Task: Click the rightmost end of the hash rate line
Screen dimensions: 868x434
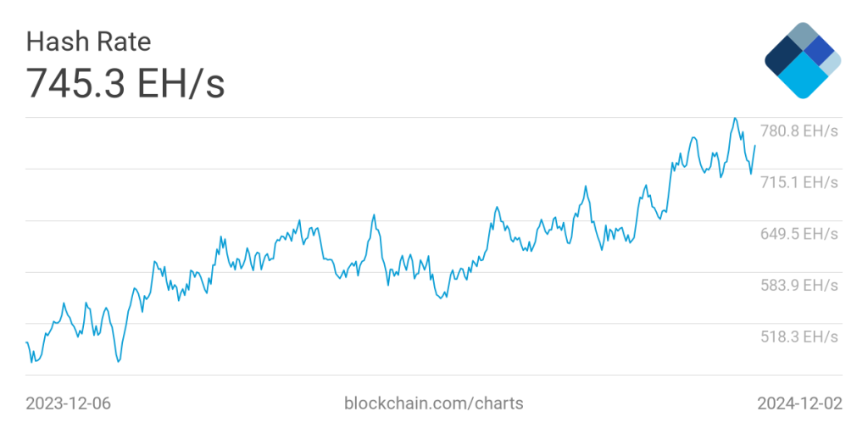Action: [755, 146]
